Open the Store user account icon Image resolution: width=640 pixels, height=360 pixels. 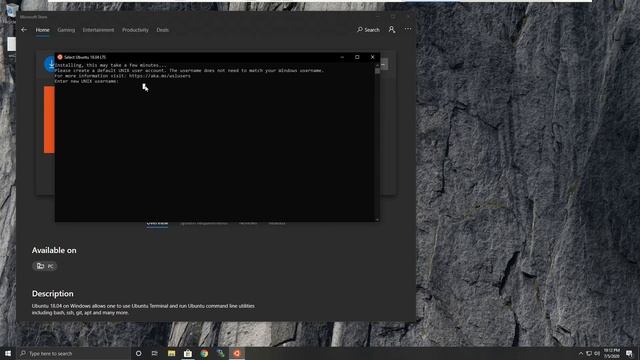click(392, 30)
